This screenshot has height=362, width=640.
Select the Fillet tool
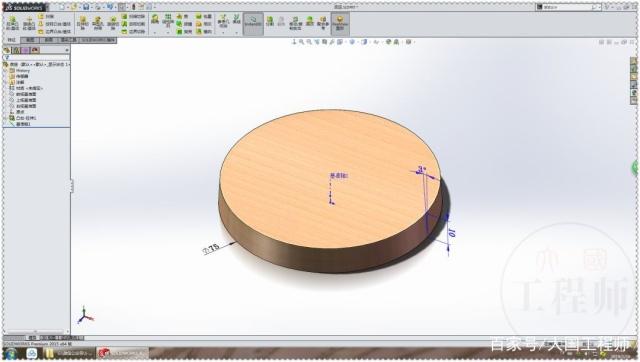(155, 19)
